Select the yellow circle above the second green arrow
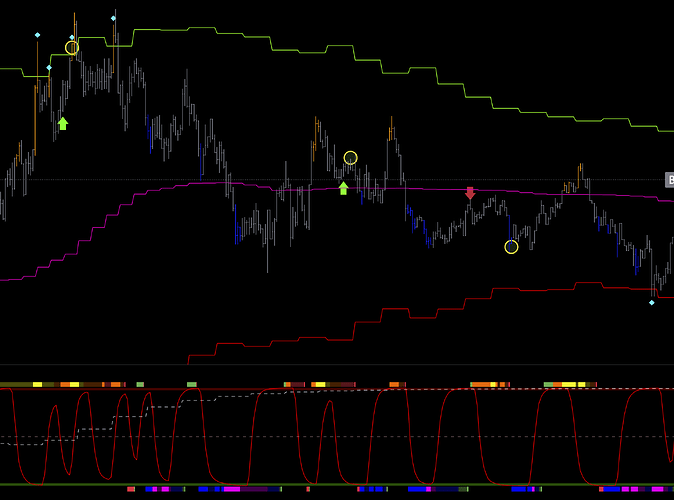The height and width of the screenshot is (500, 674). pyautogui.click(x=350, y=158)
